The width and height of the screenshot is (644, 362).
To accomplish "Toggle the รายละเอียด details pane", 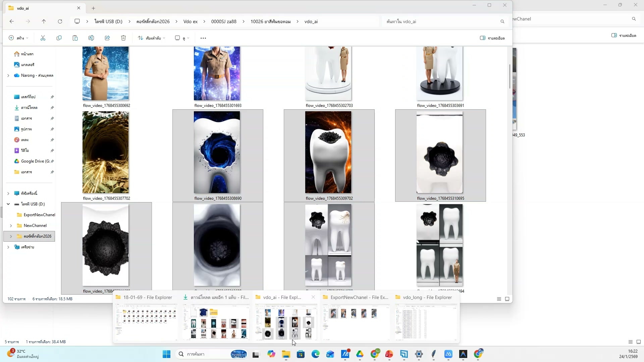I will click(492, 38).
